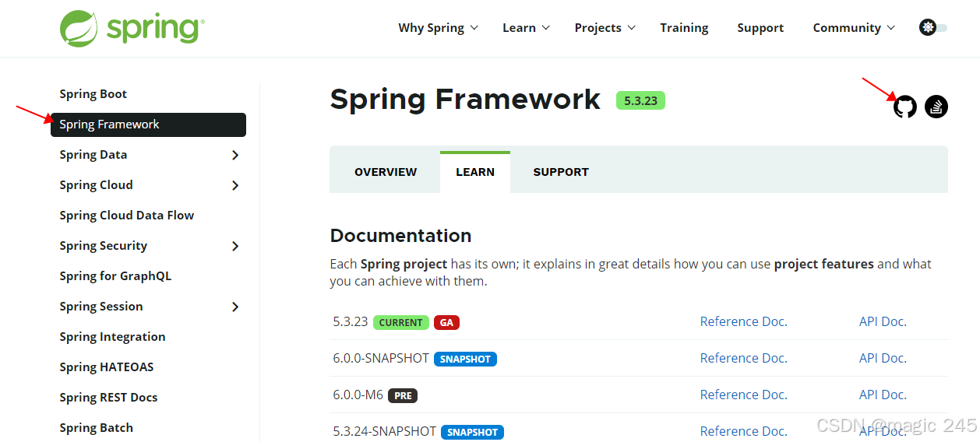
Task: Click the Documentation section heading
Action: click(x=400, y=235)
